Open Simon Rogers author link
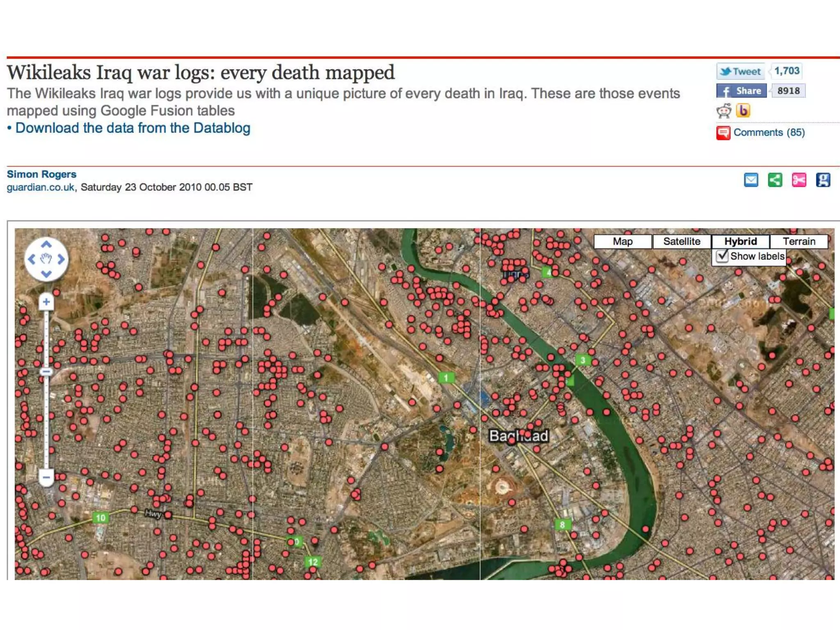The width and height of the screenshot is (840, 630). click(x=41, y=174)
